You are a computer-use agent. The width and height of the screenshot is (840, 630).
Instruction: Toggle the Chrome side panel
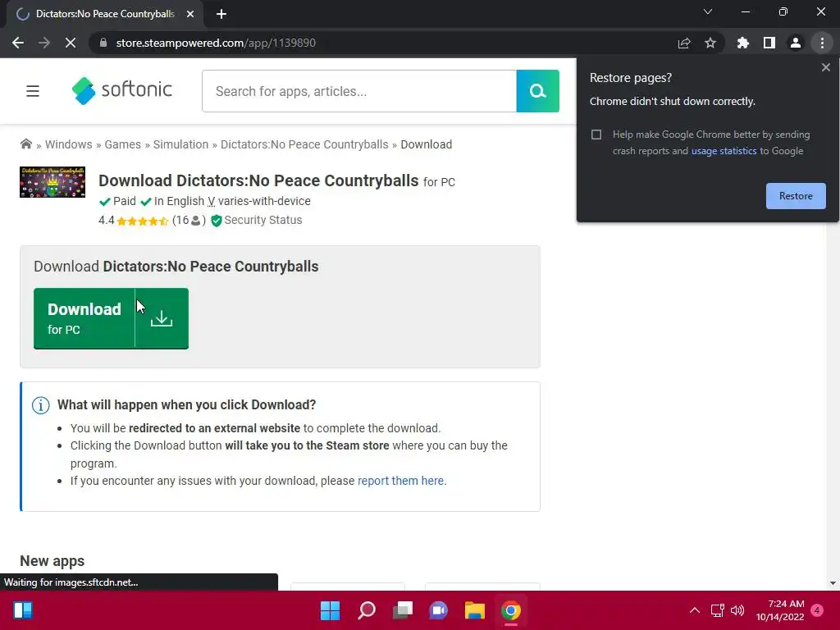coord(769,43)
